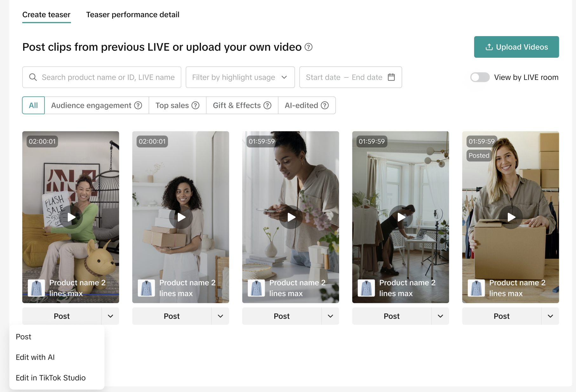Toggle View by LIVE room switch
The height and width of the screenshot is (392, 576).
tap(480, 77)
